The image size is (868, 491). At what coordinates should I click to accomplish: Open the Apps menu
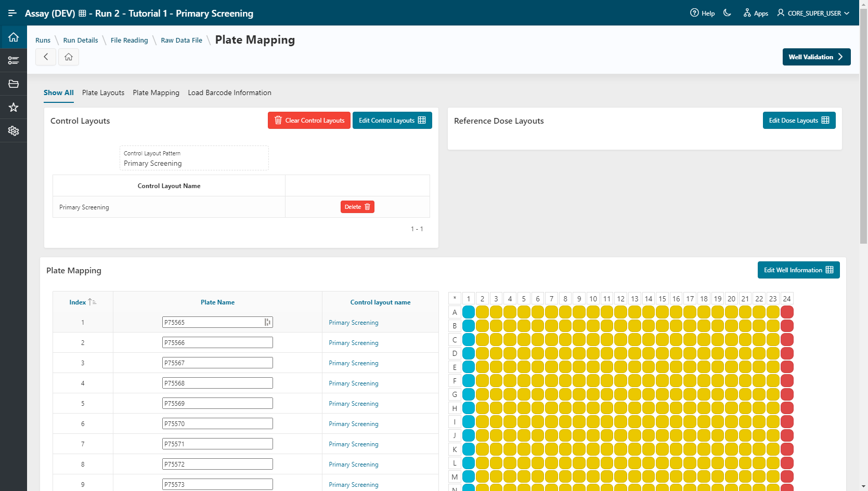[x=756, y=13]
